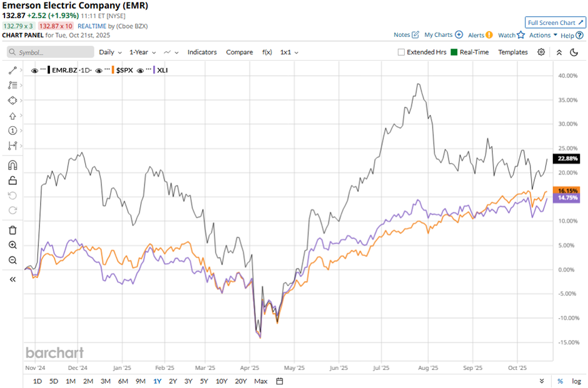588x388 pixels.
Task: Click the REALTIME quote link
Action: 92,26
